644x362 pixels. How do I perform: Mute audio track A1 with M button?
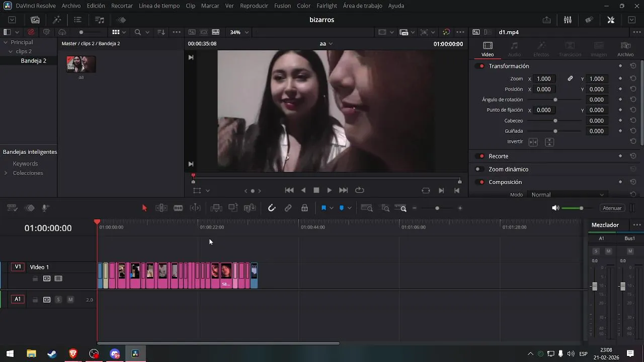[x=70, y=300]
